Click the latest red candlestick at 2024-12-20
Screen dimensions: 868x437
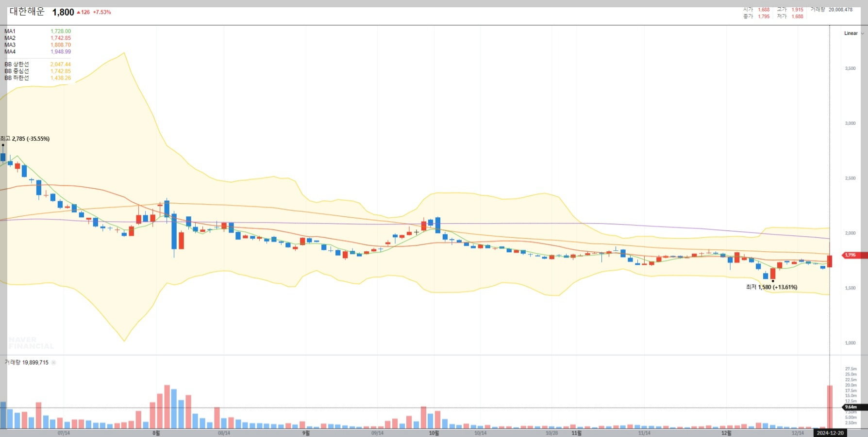(x=830, y=261)
